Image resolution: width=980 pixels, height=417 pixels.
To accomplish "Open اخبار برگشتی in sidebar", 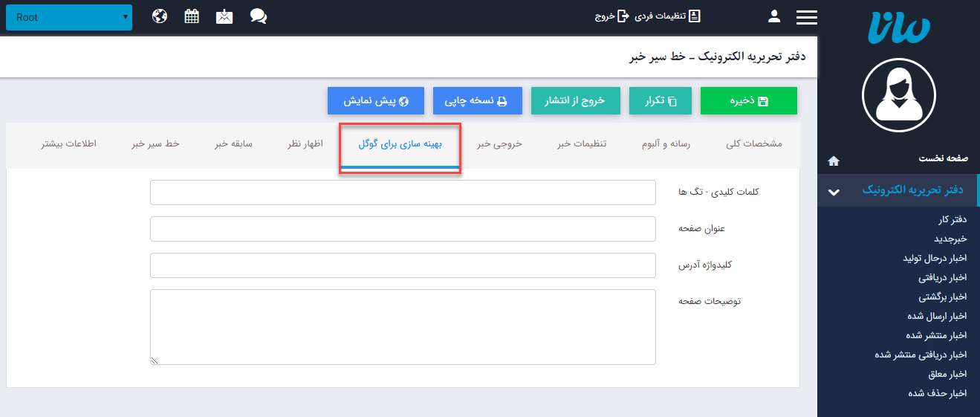I will pyautogui.click(x=943, y=297).
